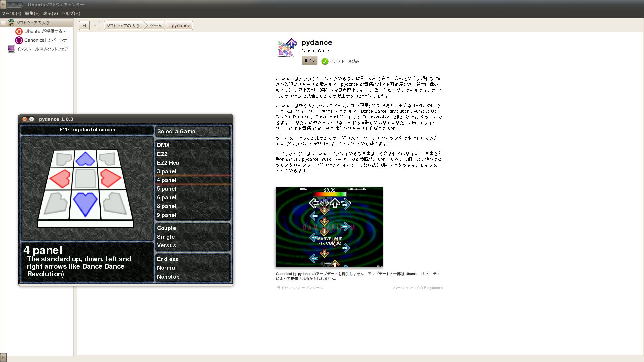This screenshot has height=362, width=644.
Task: Go back with the left arrow button
Action: click(84, 26)
